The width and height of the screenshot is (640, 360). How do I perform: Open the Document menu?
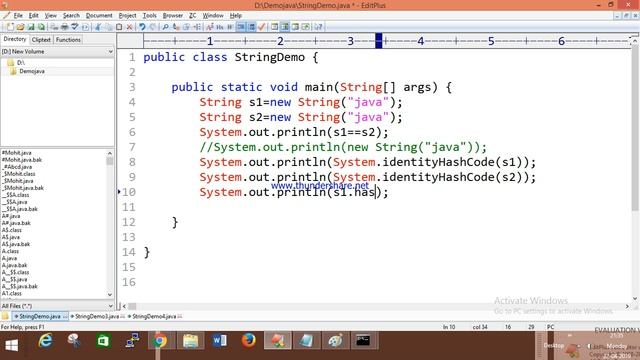click(99, 16)
